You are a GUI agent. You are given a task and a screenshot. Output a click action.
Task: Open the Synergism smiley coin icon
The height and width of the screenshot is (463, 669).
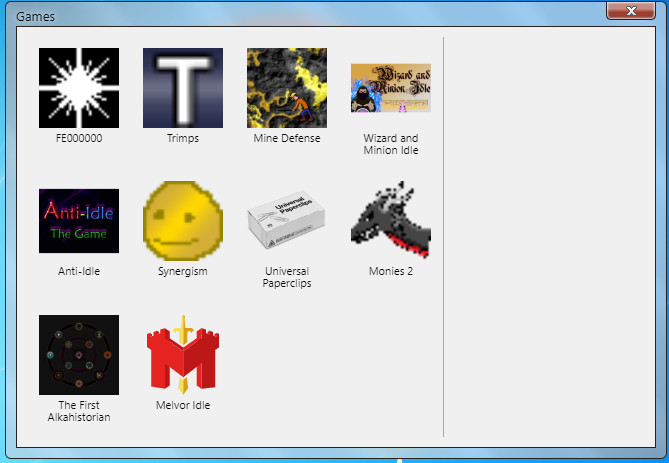pos(183,221)
